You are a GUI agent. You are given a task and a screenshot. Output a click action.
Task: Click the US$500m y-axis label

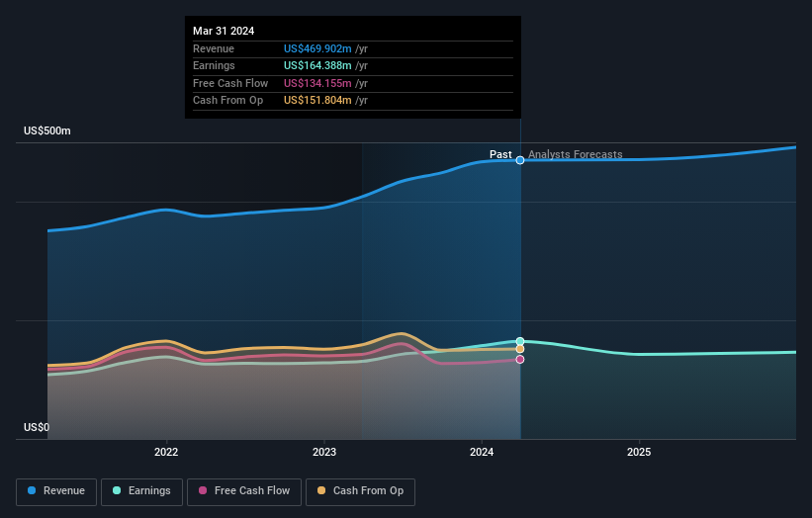pos(47,130)
